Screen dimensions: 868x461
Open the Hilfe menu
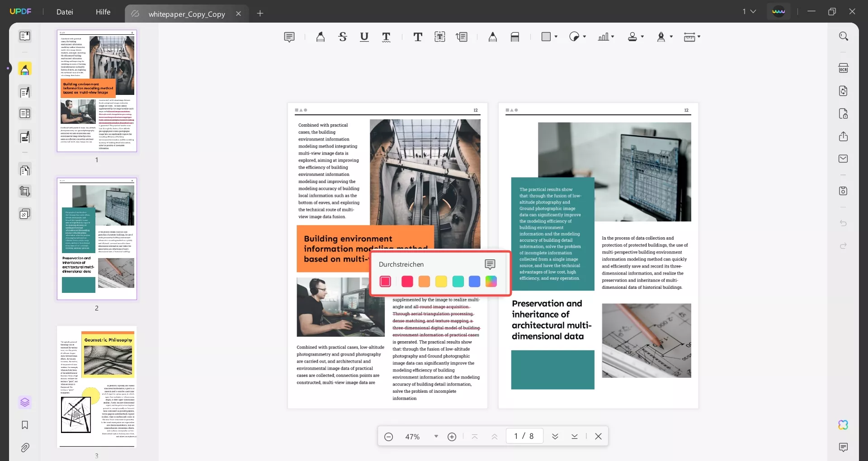(103, 12)
